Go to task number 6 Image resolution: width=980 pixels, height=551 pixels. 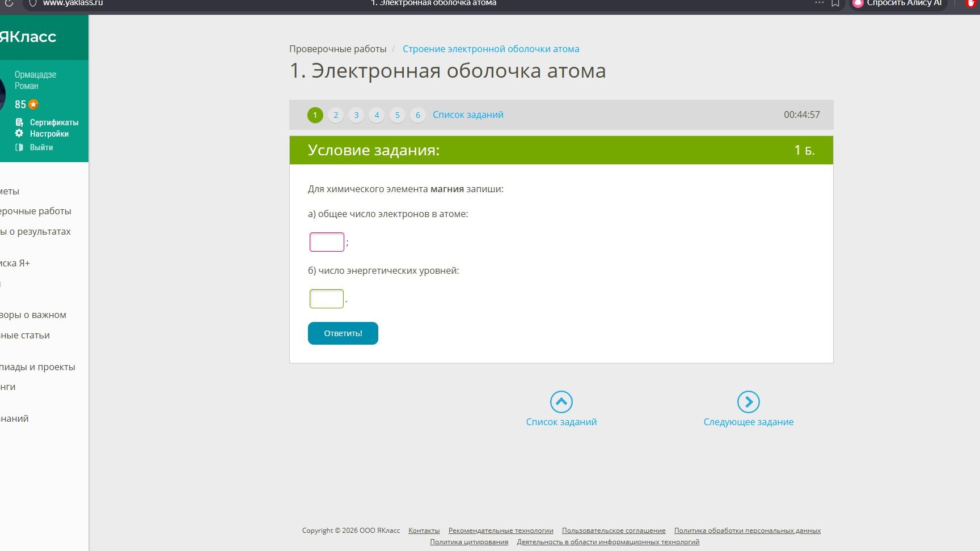pos(418,115)
